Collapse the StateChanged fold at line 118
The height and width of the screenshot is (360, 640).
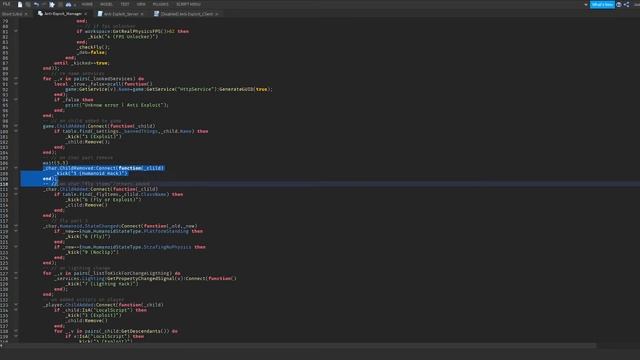[x=16, y=226]
